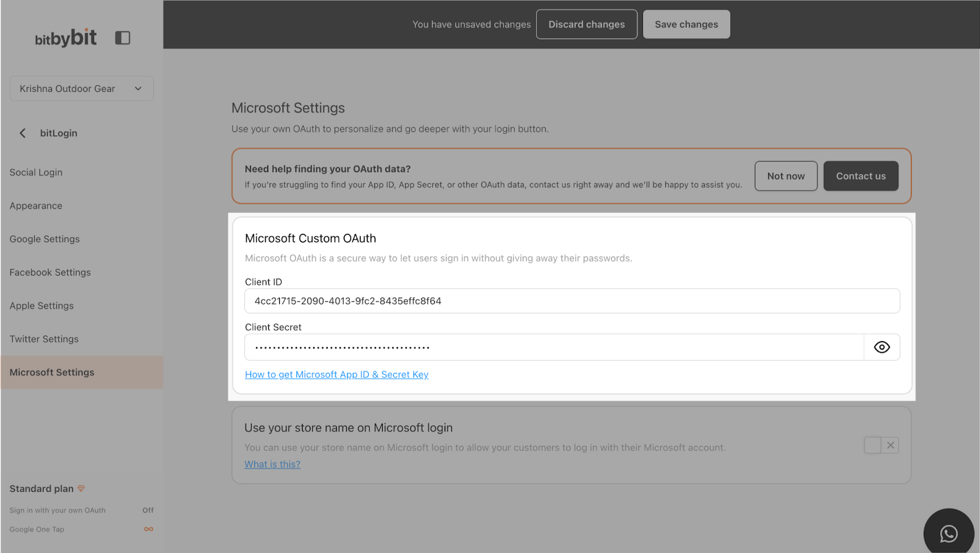Click into the Client ID field
Screen dimensions: 980x553
(572, 301)
